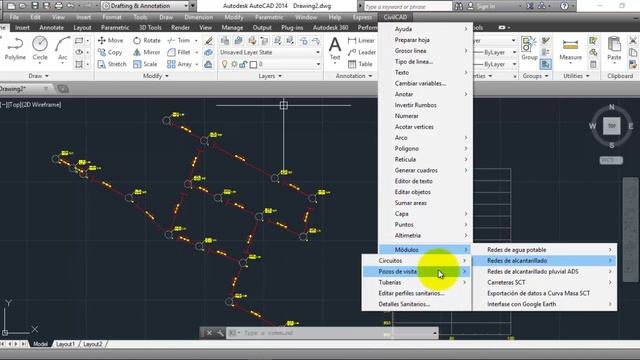The width and height of the screenshot is (640, 360).
Task: Click the Undo arrow in quick access toolbar
Action: (x=71, y=6)
